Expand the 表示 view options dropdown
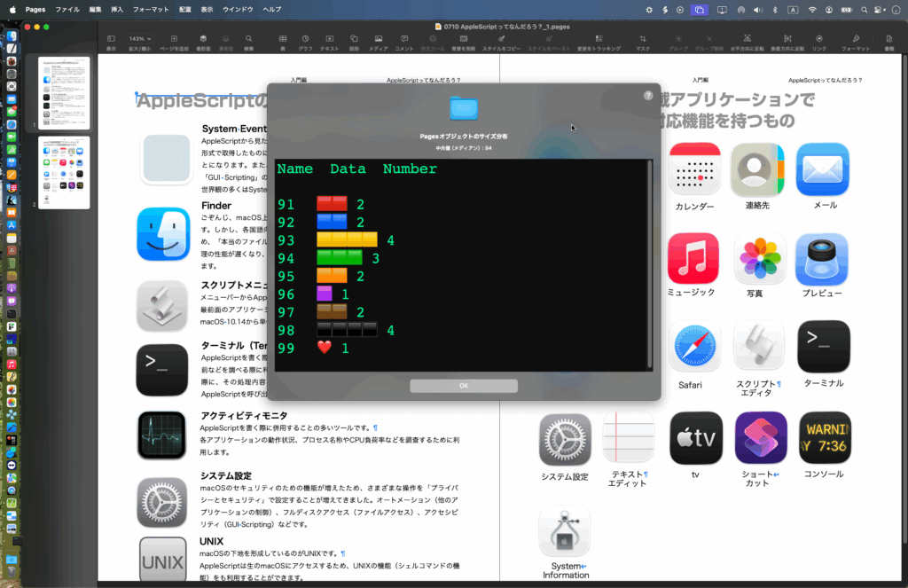The height and width of the screenshot is (588, 908). pyautogui.click(x=111, y=41)
